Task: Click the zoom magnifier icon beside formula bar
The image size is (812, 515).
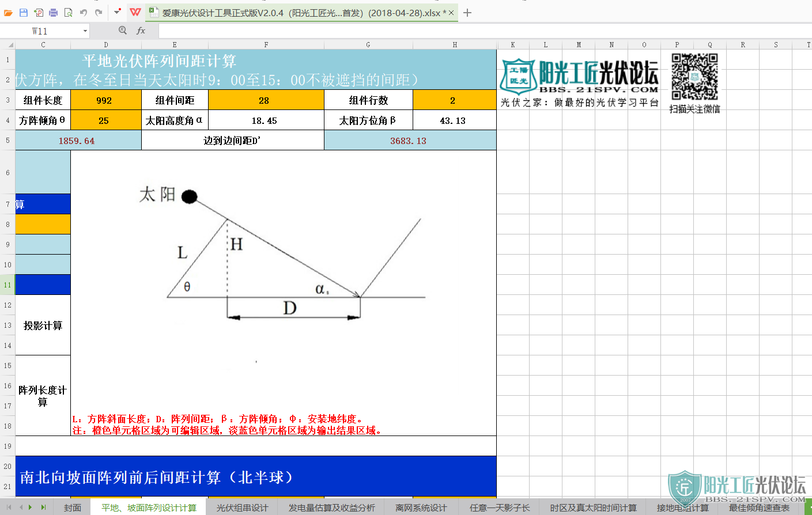Action: coord(122,31)
